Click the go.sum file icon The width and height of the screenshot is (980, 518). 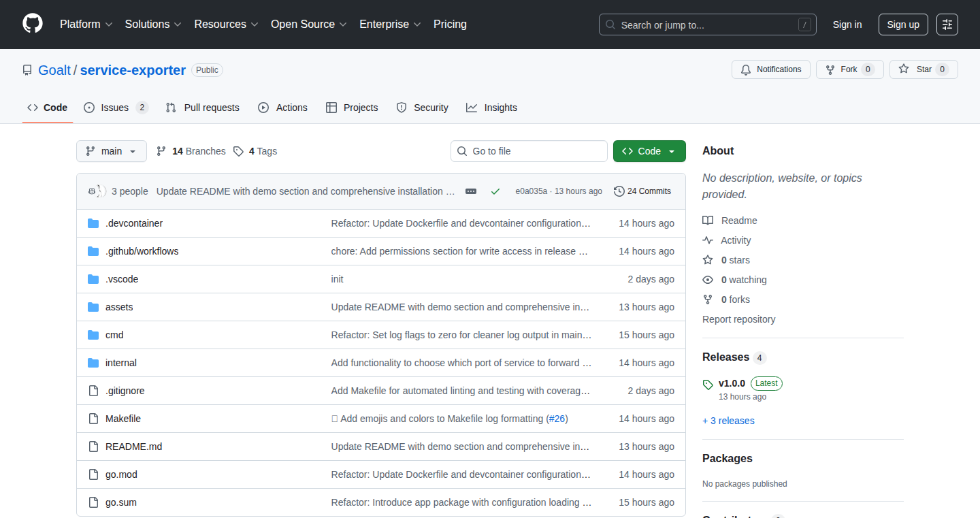93,502
